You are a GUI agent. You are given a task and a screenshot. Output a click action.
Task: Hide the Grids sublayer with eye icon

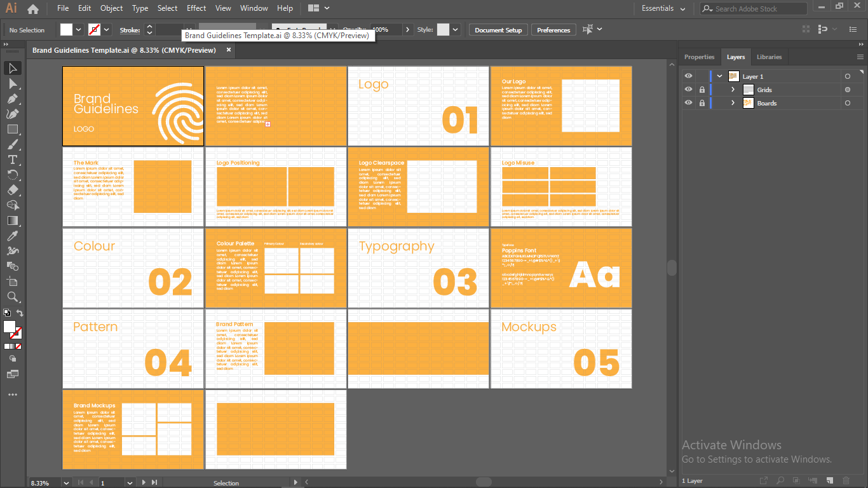tap(688, 90)
